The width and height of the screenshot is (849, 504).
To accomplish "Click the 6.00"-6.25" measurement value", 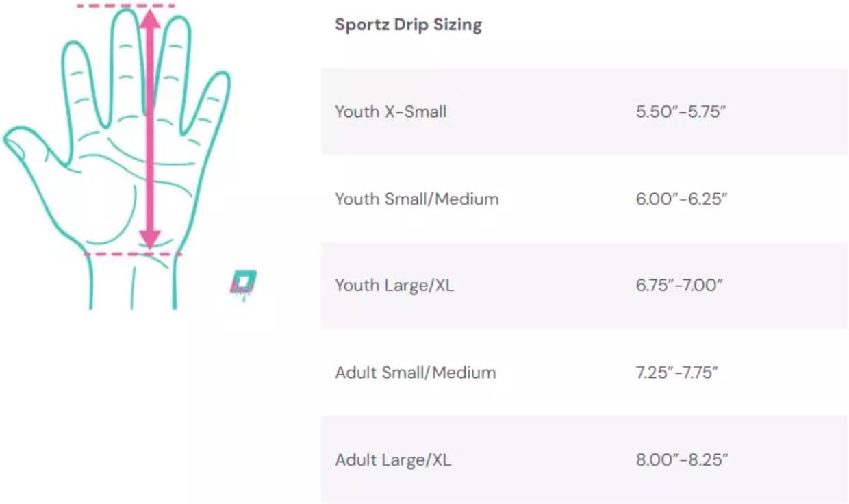I will coord(681,199).
